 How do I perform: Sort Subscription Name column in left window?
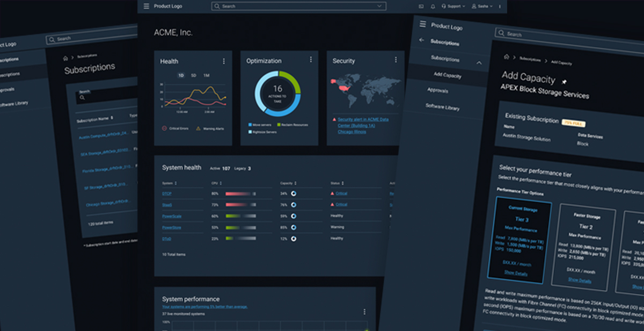(95, 119)
